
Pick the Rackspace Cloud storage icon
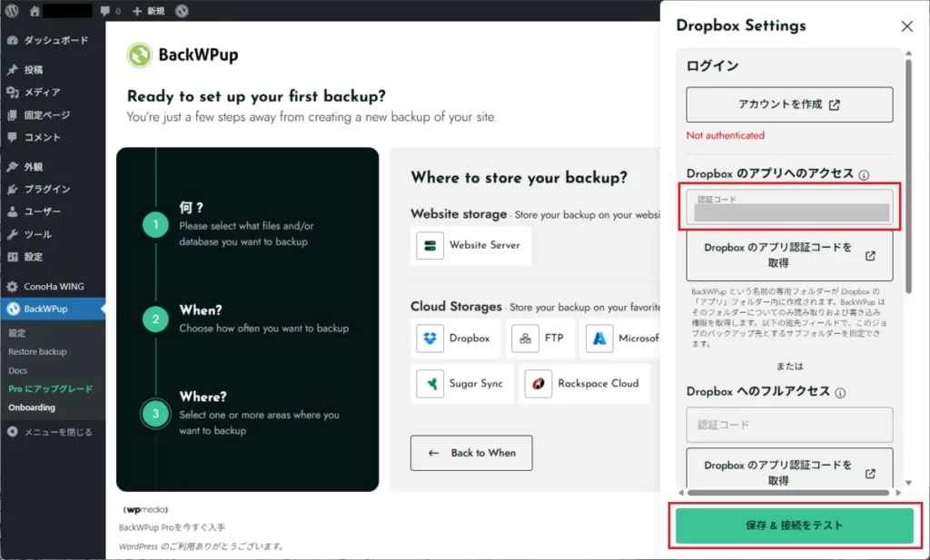(539, 383)
